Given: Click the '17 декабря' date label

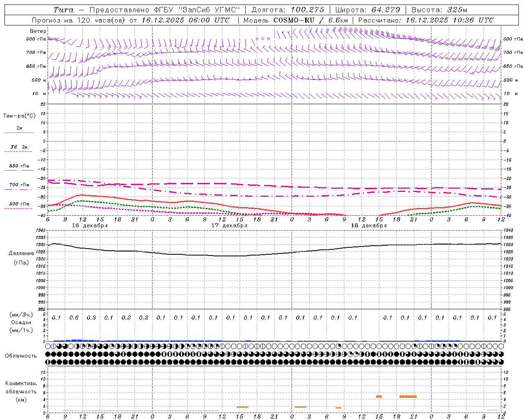Looking at the screenshot, I should point(229,226).
